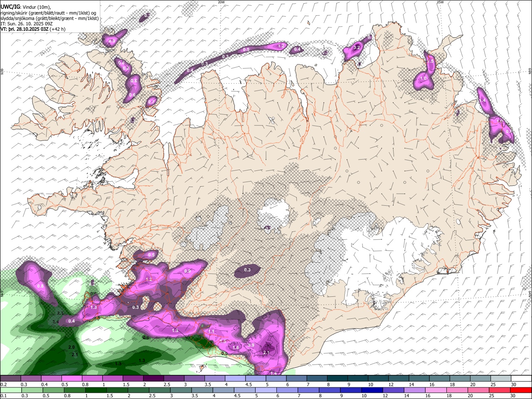Click the '0.2' label on the snow scale
This screenshot has height=399, width=532.
point(3,384)
